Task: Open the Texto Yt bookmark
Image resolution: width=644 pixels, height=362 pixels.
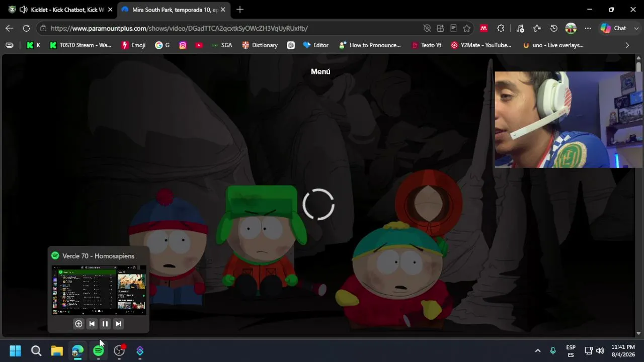Action: coord(426,45)
